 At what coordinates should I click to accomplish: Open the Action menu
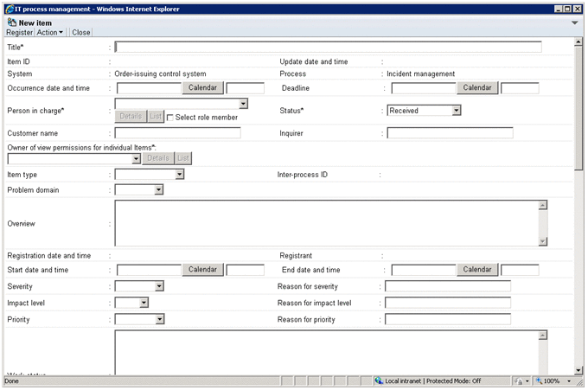pyautogui.click(x=50, y=32)
